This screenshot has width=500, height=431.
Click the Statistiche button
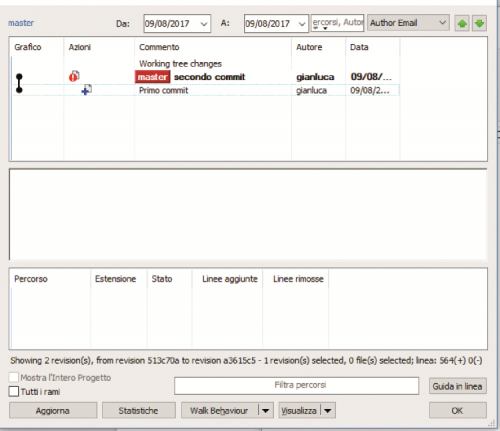tap(139, 410)
